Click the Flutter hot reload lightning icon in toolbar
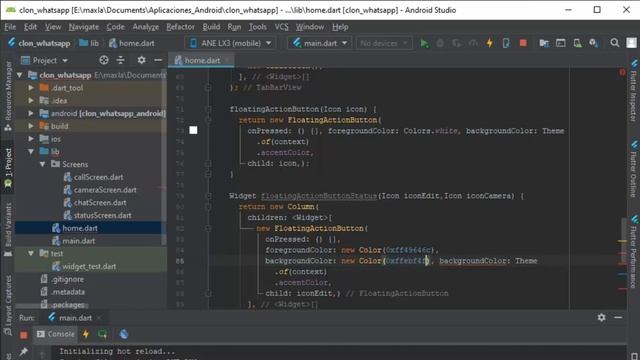Viewport: 640px width, 360px height. pyautogui.click(x=489, y=43)
